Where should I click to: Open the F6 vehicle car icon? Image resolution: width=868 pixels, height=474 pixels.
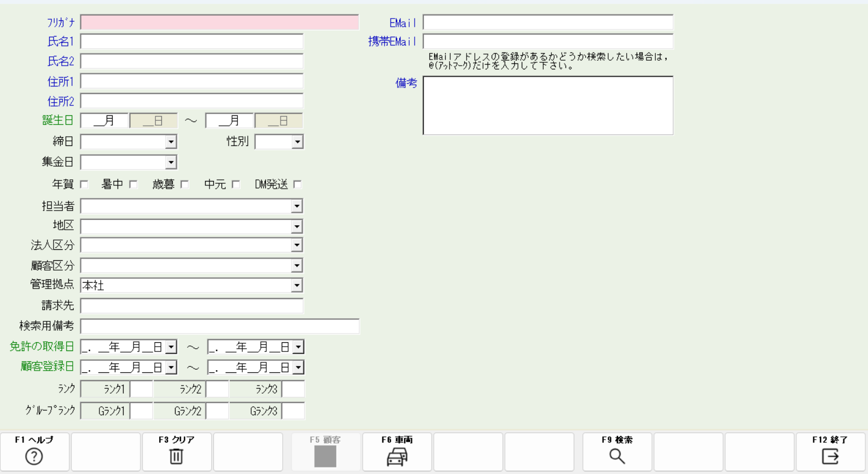(397, 457)
